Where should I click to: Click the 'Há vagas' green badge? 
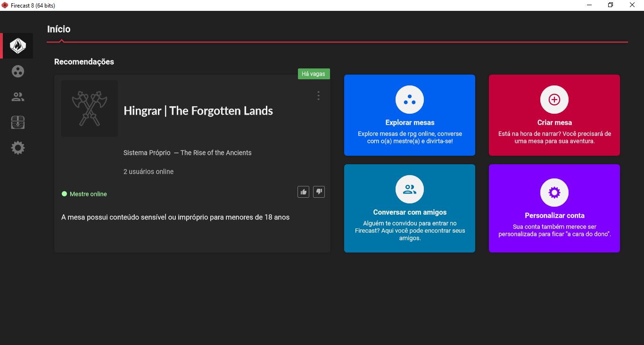[x=314, y=74]
